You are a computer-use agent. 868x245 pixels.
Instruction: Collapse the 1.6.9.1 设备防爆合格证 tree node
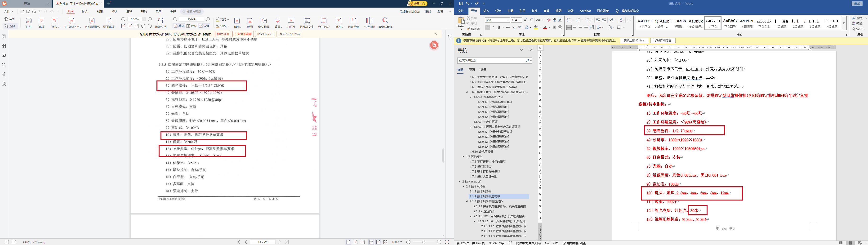click(x=471, y=97)
